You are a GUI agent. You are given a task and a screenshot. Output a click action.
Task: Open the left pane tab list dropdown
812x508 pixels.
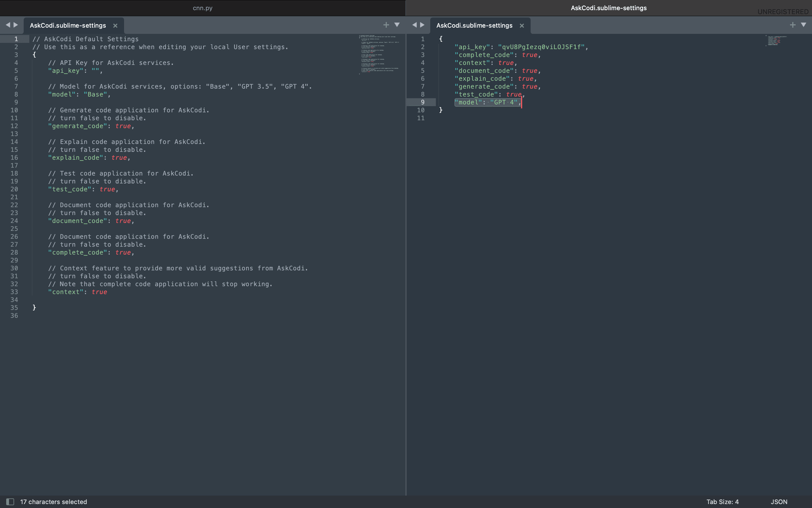397,25
